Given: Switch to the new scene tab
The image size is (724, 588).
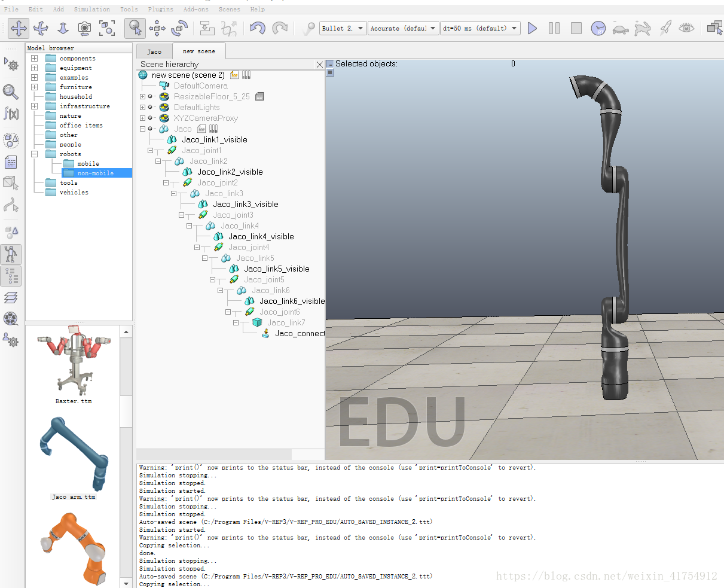Looking at the screenshot, I should point(199,51).
